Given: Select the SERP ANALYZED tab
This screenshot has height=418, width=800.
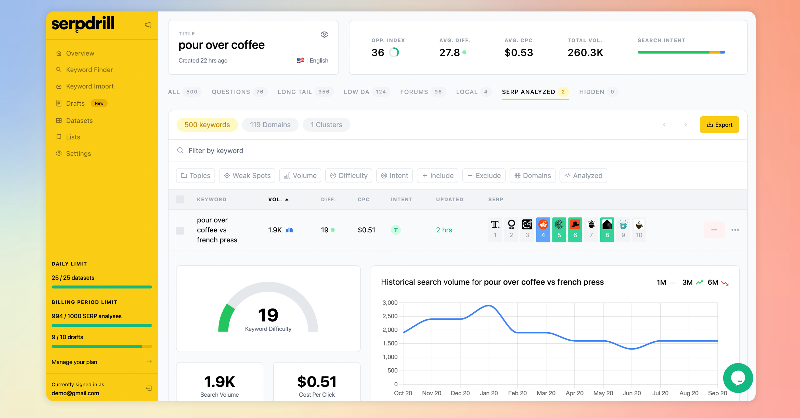Looking at the screenshot, I should 535,92.
